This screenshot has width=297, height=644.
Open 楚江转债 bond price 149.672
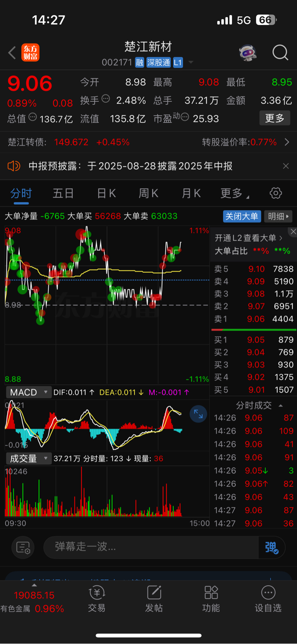click(71, 142)
